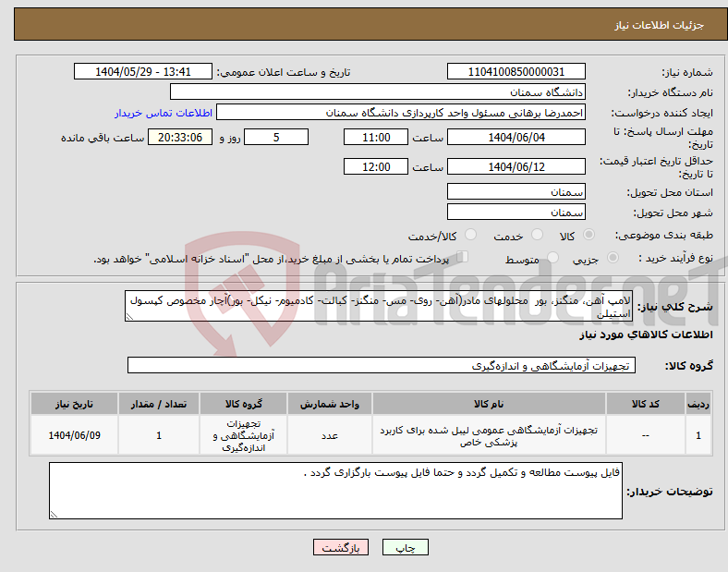Click the کد کالا column header

646,404
